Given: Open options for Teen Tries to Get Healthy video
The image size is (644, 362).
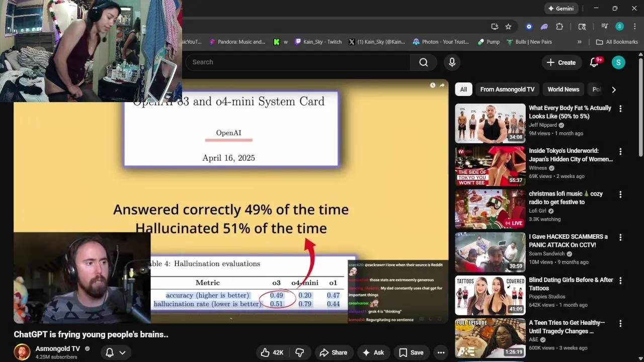Looking at the screenshot, I should coord(620,323).
